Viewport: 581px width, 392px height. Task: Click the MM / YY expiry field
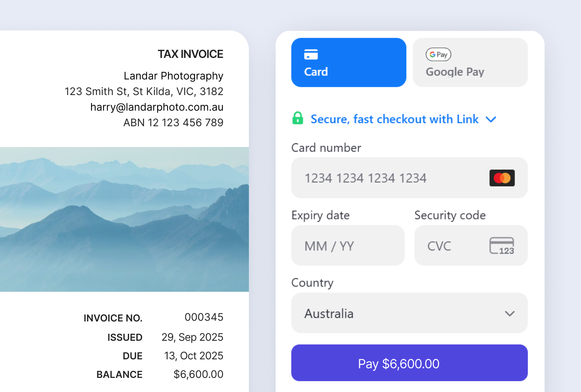(x=348, y=246)
